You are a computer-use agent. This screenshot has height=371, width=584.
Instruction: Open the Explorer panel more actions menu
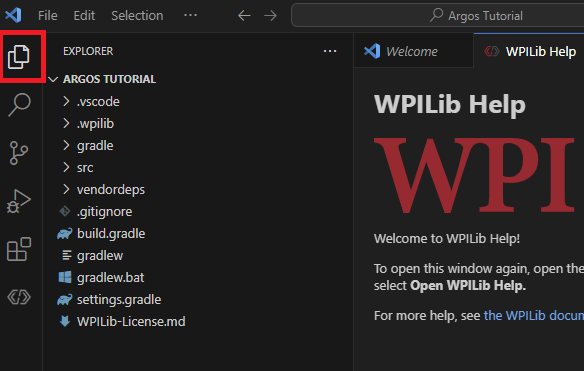click(x=330, y=51)
